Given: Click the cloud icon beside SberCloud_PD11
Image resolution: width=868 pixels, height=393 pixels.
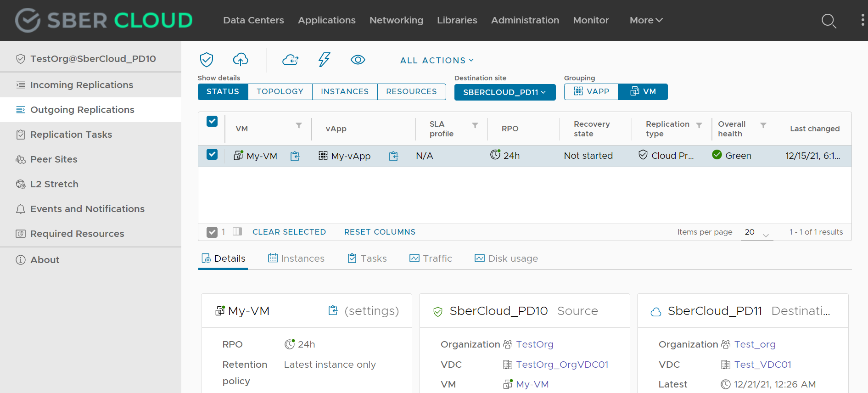Looking at the screenshot, I should (656, 312).
